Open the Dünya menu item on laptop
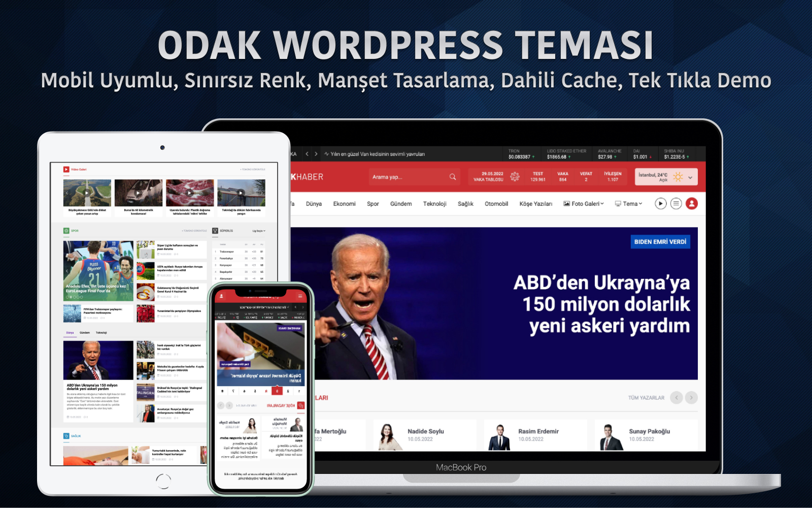The height and width of the screenshot is (508, 812). point(314,204)
